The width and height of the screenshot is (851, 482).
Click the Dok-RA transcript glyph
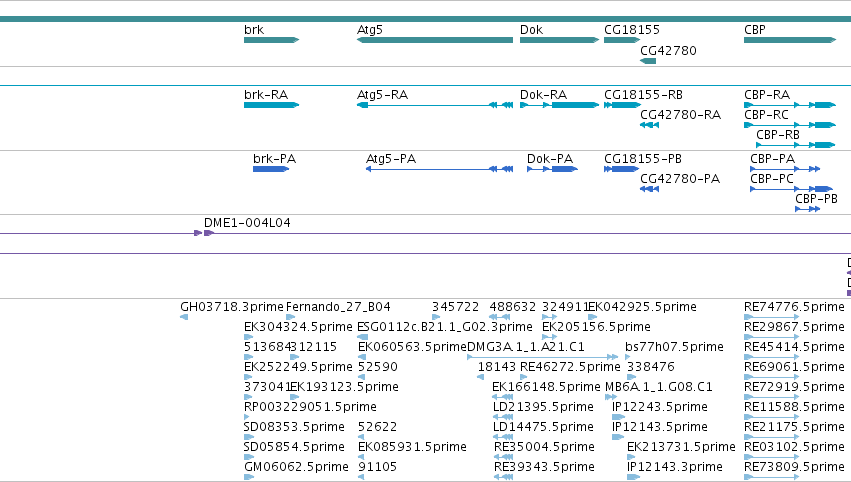coord(560,105)
